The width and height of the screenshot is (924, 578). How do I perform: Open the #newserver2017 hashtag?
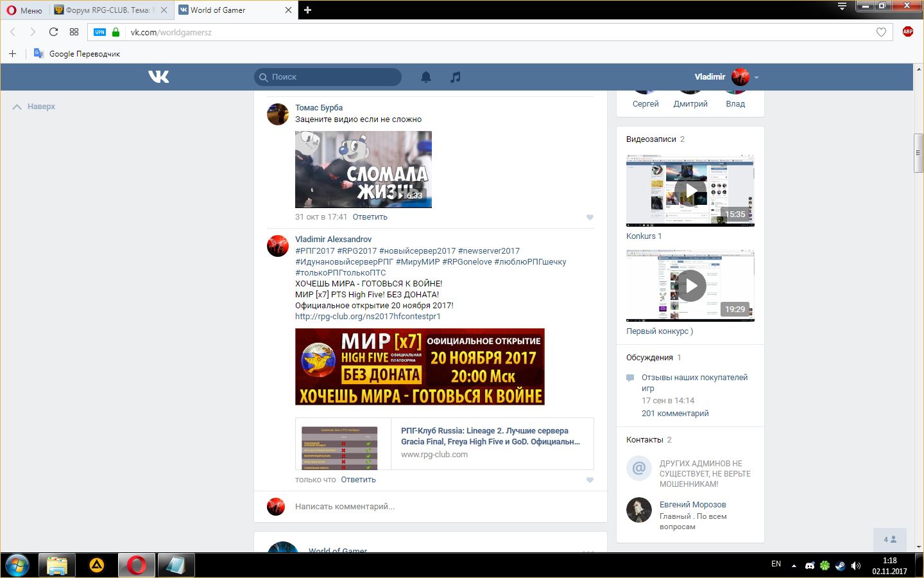pyautogui.click(x=489, y=251)
